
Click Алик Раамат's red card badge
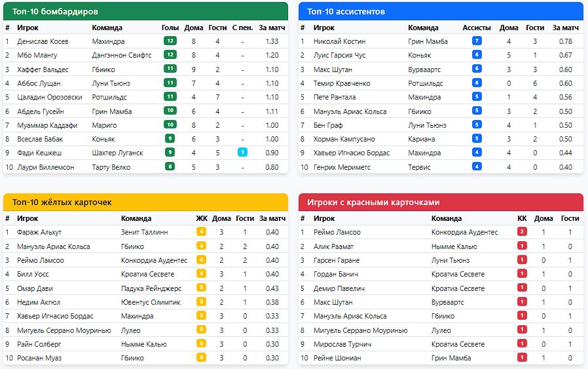(522, 246)
